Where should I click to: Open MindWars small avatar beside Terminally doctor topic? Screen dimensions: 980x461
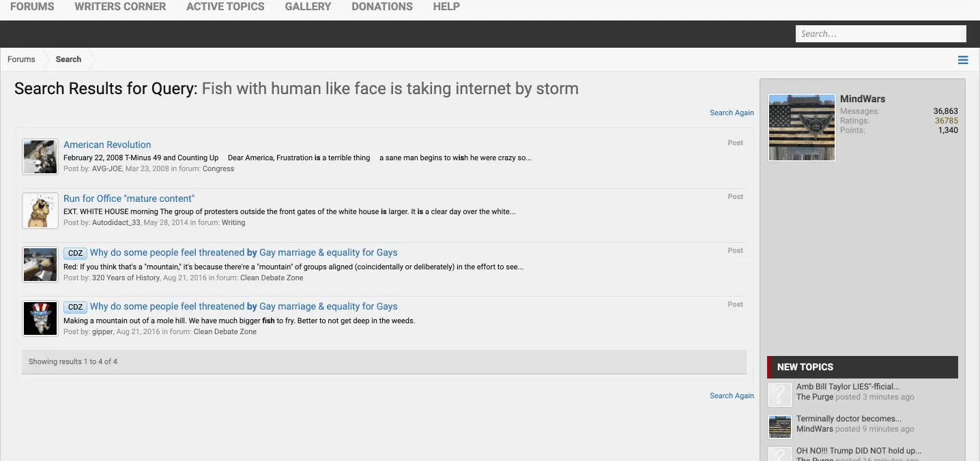click(x=780, y=426)
